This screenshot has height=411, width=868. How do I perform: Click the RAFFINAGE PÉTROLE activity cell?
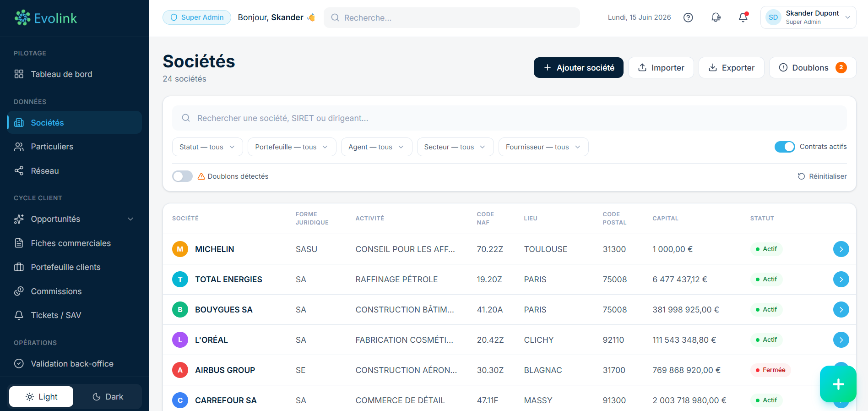pyautogui.click(x=397, y=279)
